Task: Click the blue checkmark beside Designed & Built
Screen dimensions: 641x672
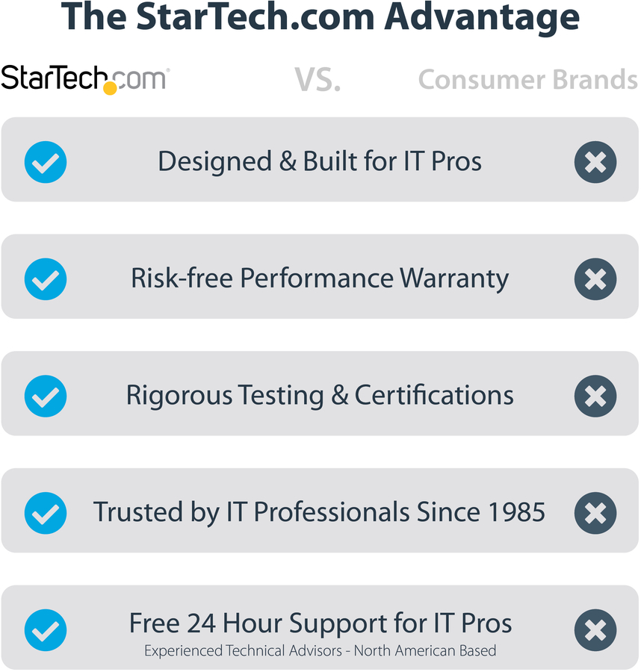Action: coord(46,162)
